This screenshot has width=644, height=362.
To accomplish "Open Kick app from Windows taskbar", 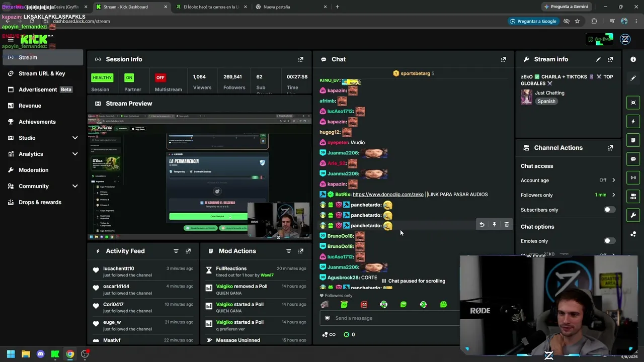I will [55, 354].
